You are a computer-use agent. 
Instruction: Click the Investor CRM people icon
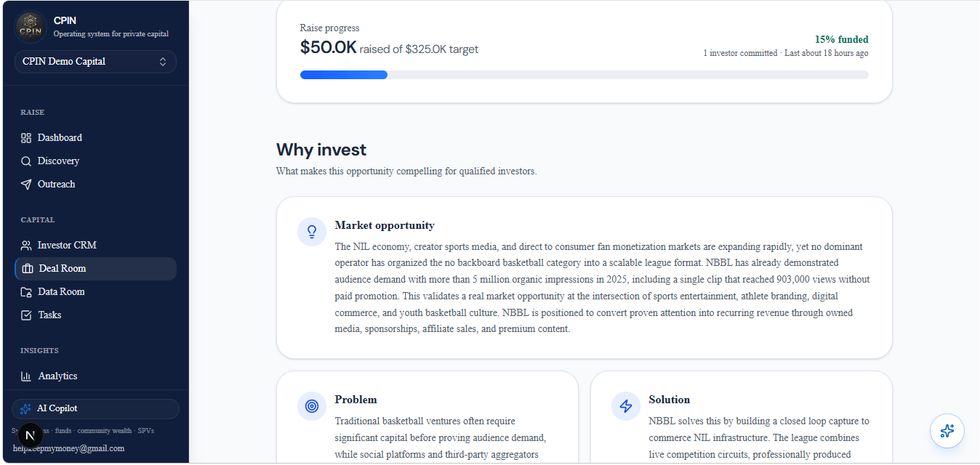click(26, 246)
